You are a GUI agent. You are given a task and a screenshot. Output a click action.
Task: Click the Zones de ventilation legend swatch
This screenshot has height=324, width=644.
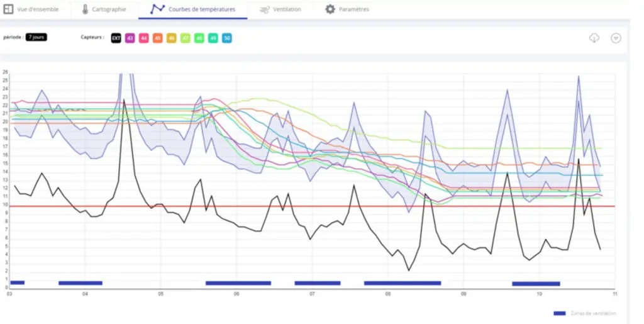[559, 313]
